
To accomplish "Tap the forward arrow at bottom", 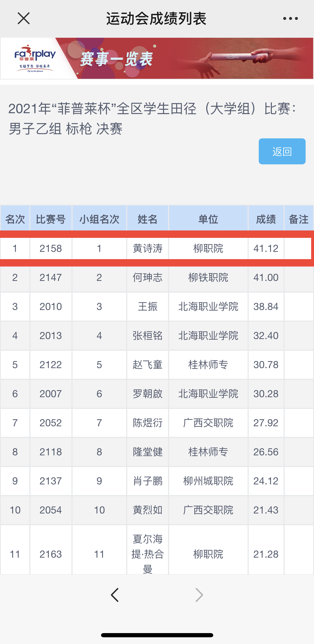I will click(x=199, y=595).
